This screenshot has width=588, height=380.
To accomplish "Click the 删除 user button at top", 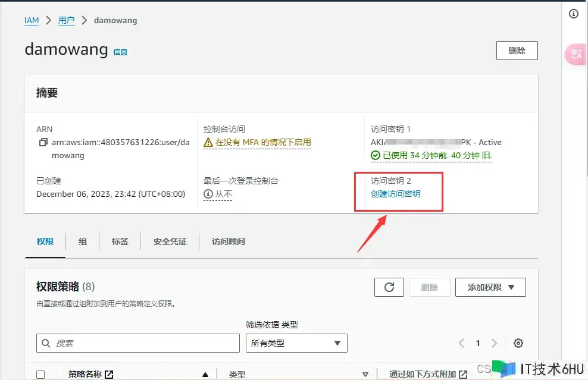I will coord(517,51).
